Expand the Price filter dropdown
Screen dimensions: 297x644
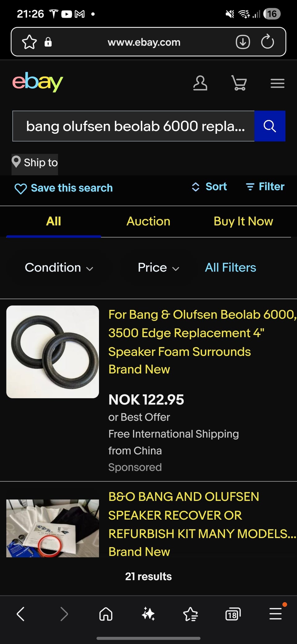(x=158, y=268)
